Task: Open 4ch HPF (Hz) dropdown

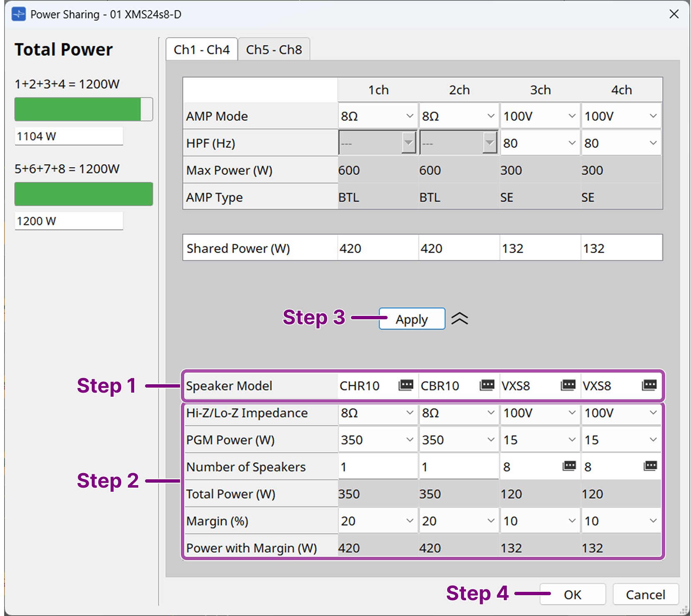Action: (x=621, y=143)
